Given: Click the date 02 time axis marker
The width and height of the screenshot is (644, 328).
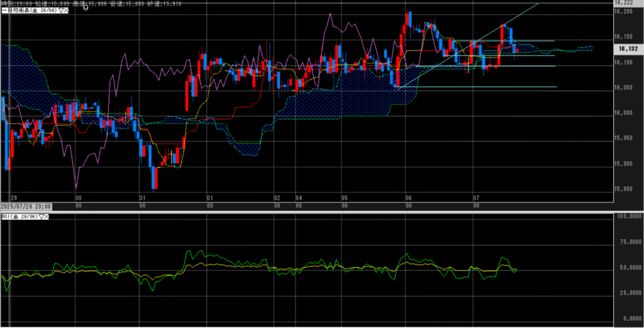Looking at the screenshot, I should click(277, 198).
